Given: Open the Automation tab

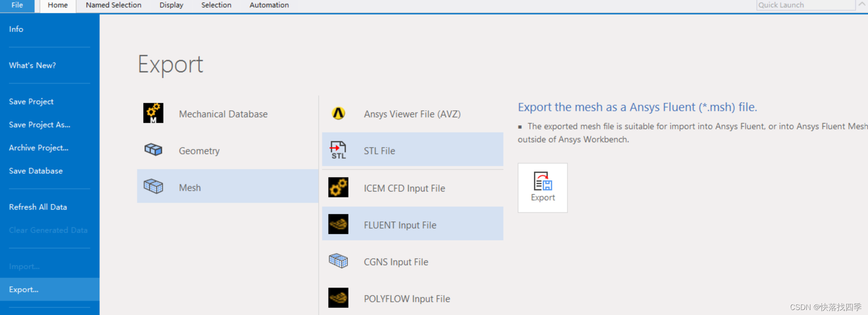Looking at the screenshot, I should (x=269, y=5).
